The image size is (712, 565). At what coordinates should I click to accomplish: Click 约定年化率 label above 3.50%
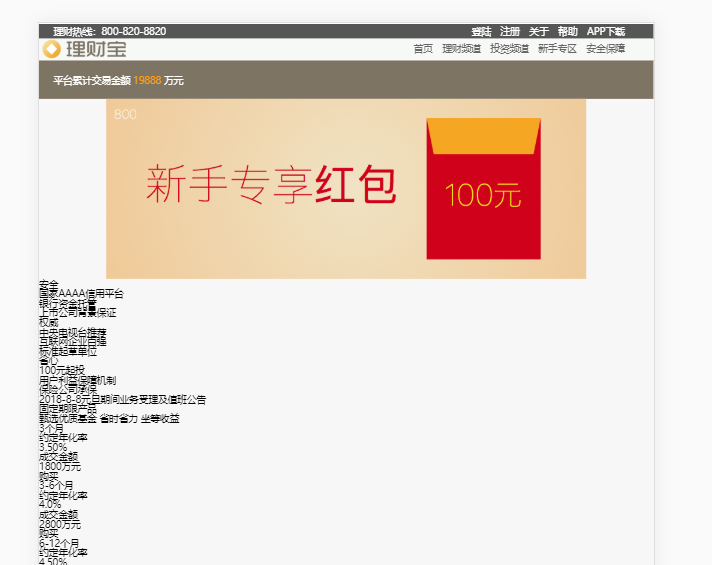63,438
